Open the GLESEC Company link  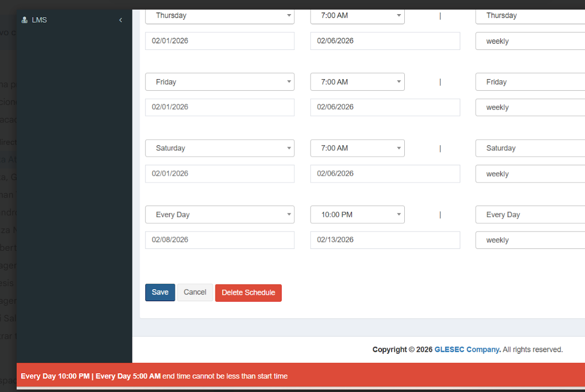coord(467,350)
